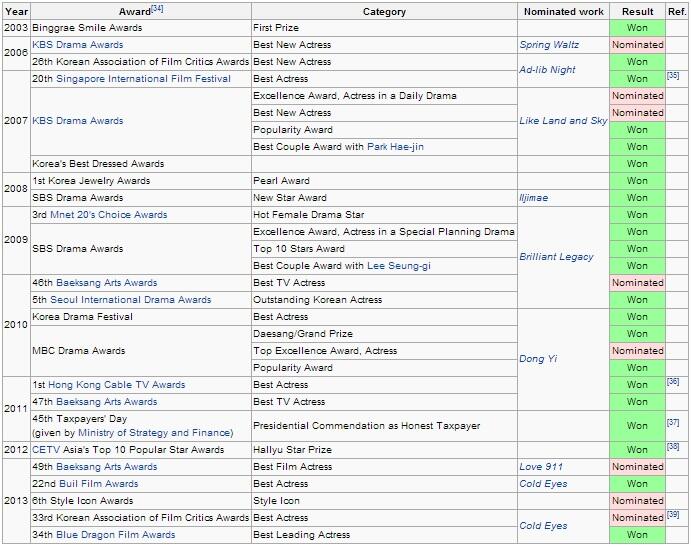
Task: Open the Love 911 link
Action: tap(541, 467)
